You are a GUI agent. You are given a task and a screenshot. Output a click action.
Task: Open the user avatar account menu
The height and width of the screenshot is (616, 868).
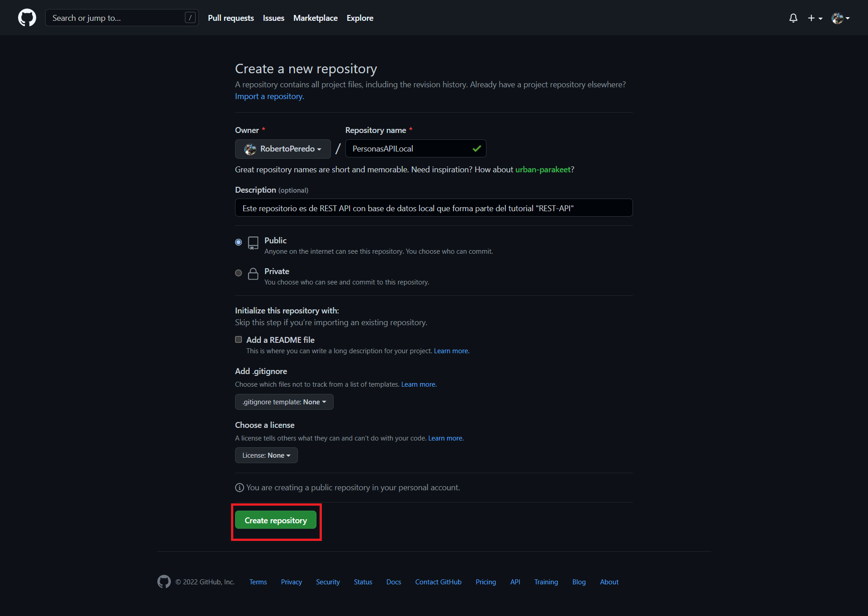pos(840,18)
